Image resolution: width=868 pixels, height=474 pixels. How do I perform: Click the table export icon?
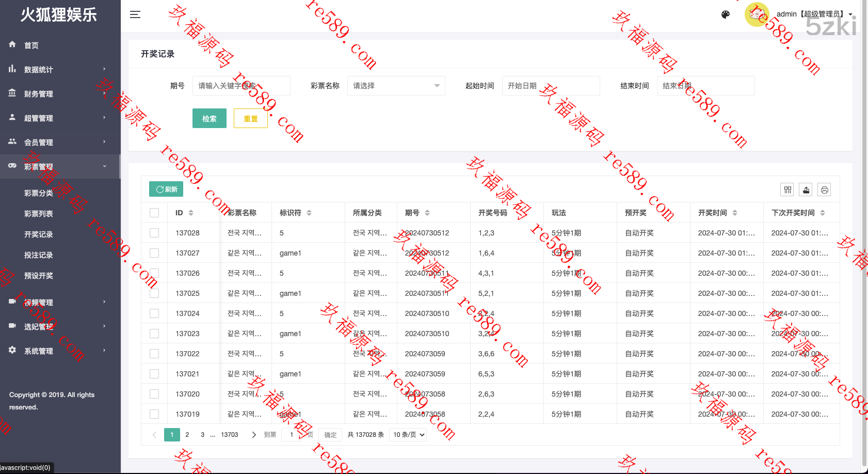tap(806, 189)
